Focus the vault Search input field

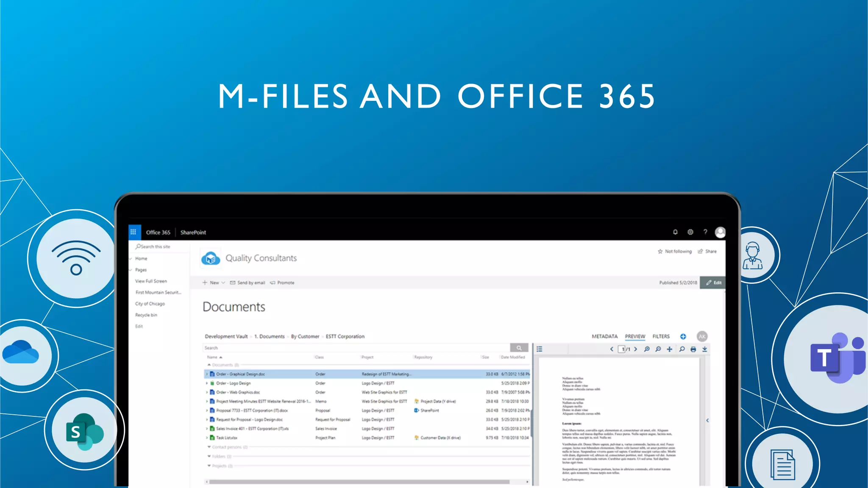pos(356,348)
